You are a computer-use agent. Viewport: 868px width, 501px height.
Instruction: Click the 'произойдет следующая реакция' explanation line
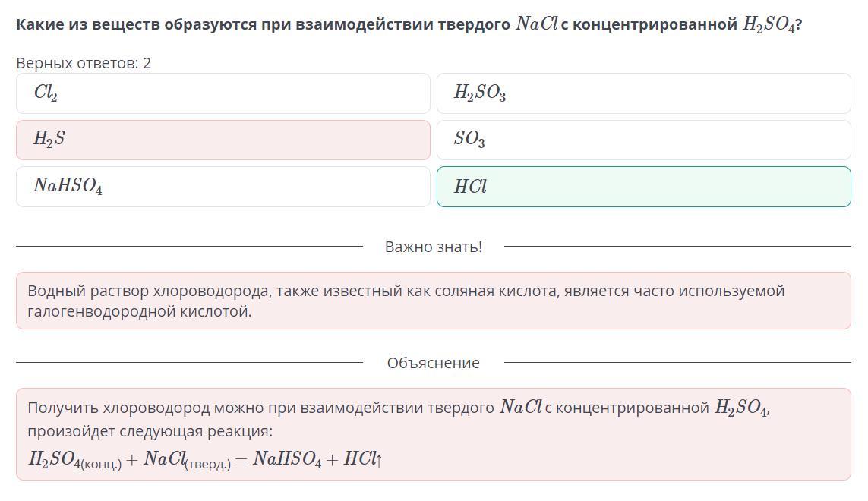150,431
